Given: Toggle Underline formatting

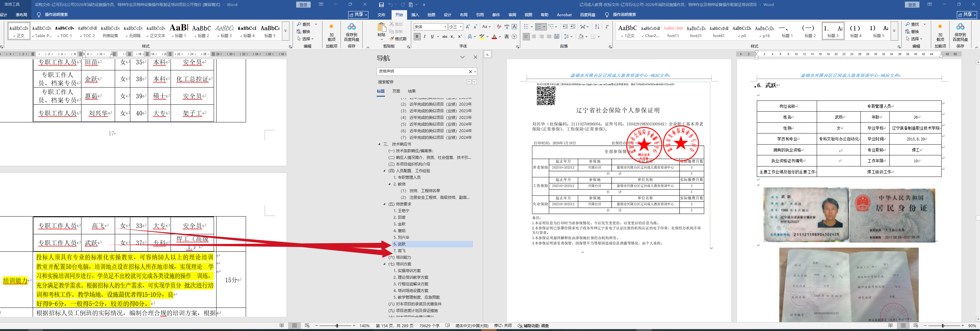Looking at the screenshot, I should 432,36.
